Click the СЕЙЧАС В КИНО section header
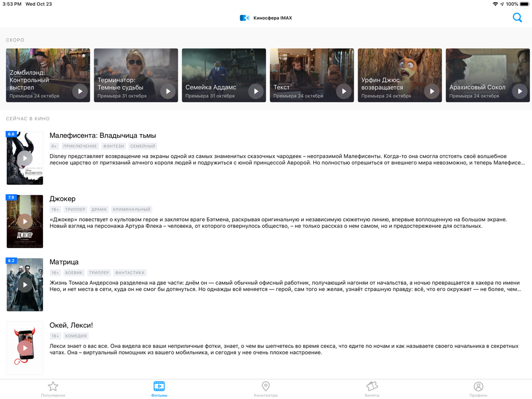Image resolution: width=532 pixels, height=399 pixels. [x=28, y=119]
